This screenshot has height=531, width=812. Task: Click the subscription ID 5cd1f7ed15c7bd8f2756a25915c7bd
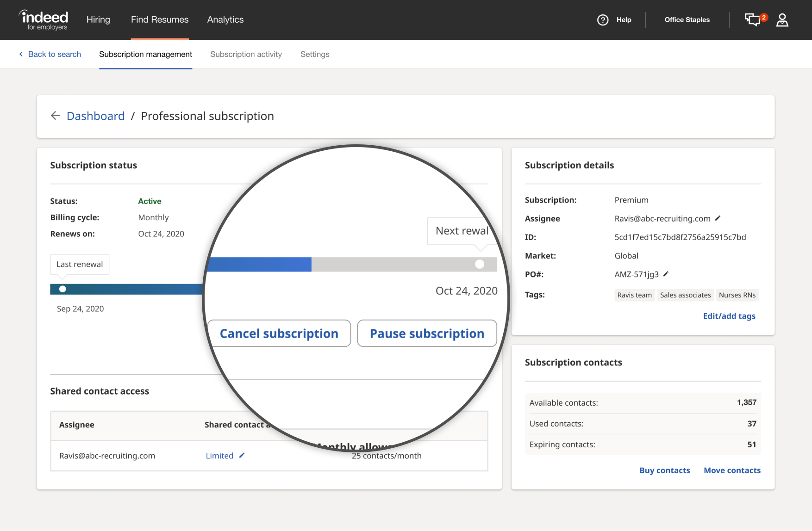(680, 237)
